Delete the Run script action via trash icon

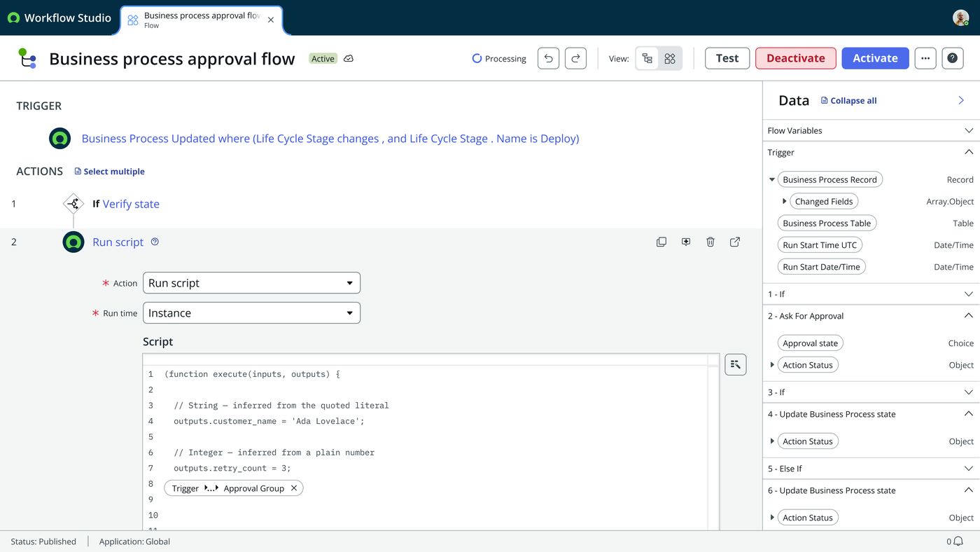pos(710,242)
